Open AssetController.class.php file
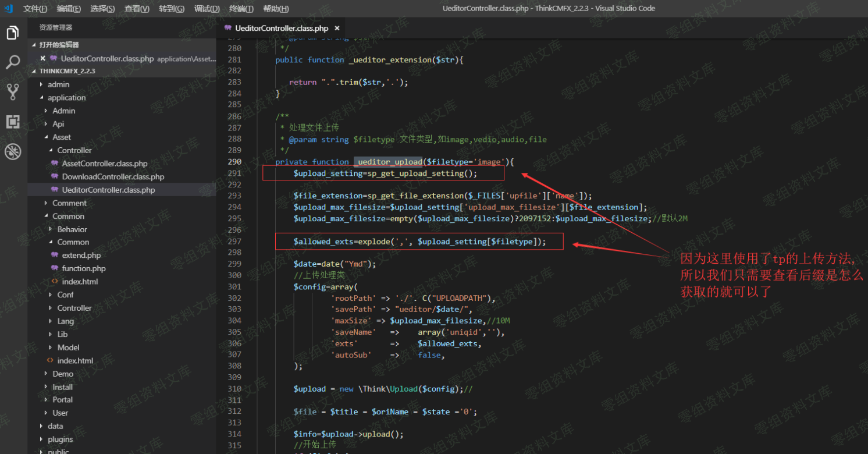This screenshot has width=868, height=454. pos(105,164)
